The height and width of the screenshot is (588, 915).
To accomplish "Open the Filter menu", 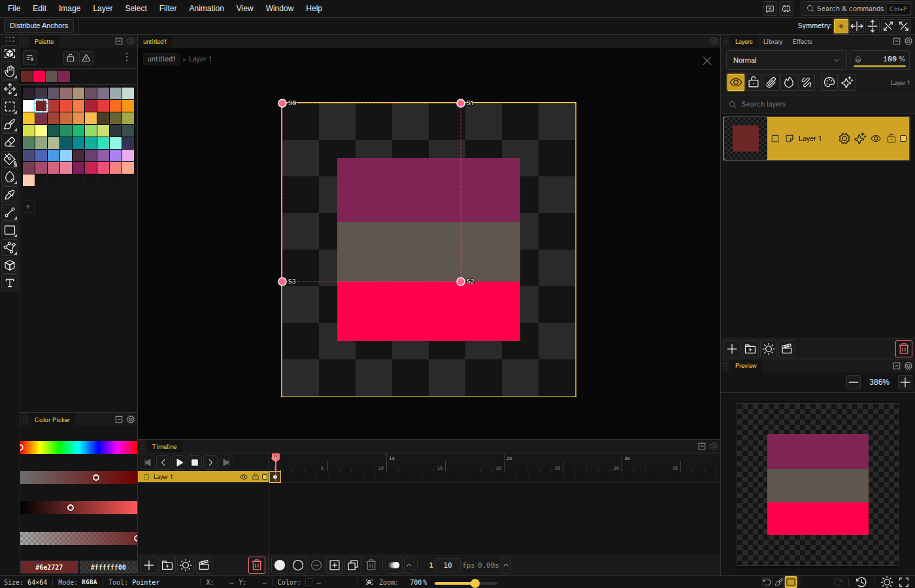I will point(168,8).
